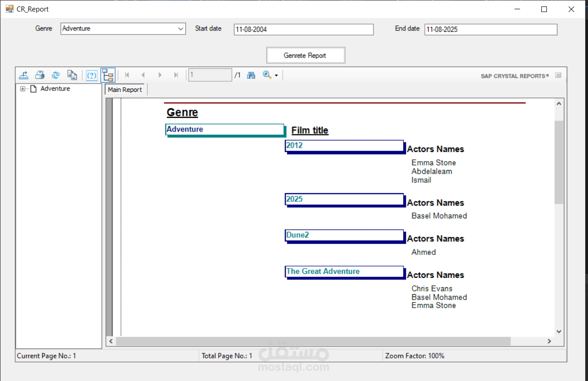Image resolution: width=588 pixels, height=381 pixels.
Task: Click the Genre heading in the report
Action: coord(182,113)
